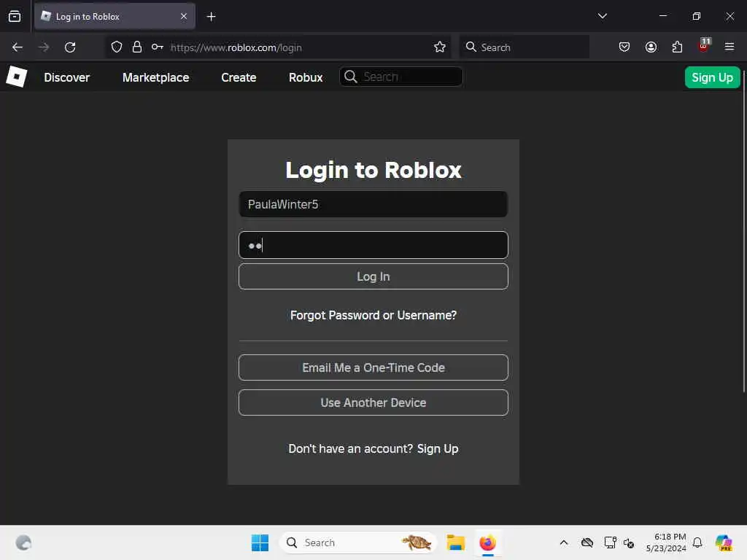Open Firefox application hamburger menu
This screenshot has height=560, width=747.
pos(729,47)
